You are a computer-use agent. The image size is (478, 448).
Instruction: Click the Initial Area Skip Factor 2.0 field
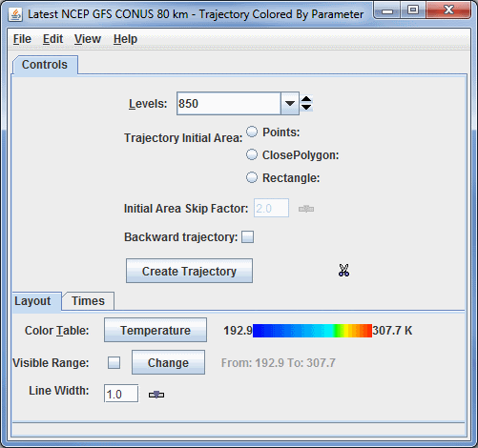271,208
